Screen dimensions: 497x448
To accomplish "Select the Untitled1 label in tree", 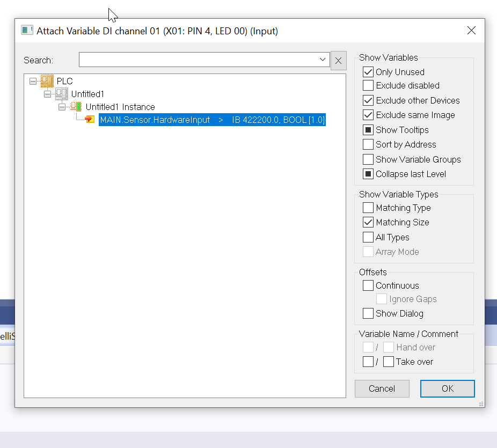I will (x=87, y=94).
